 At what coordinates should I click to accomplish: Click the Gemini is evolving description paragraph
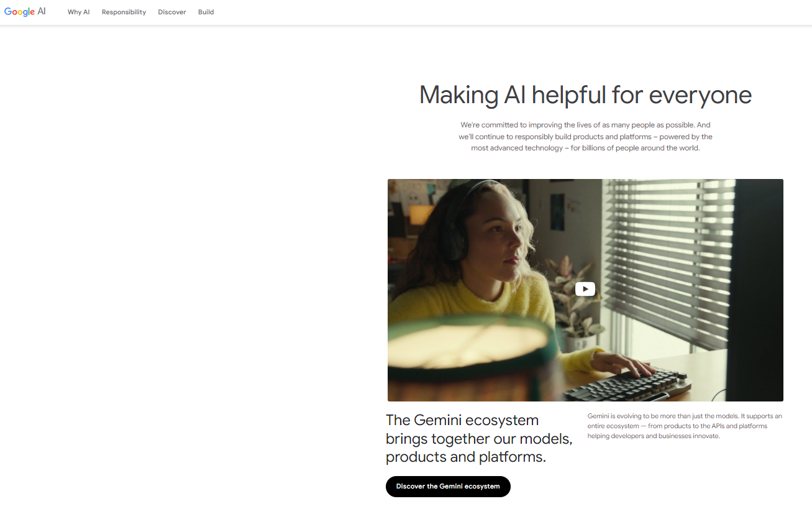coord(685,426)
